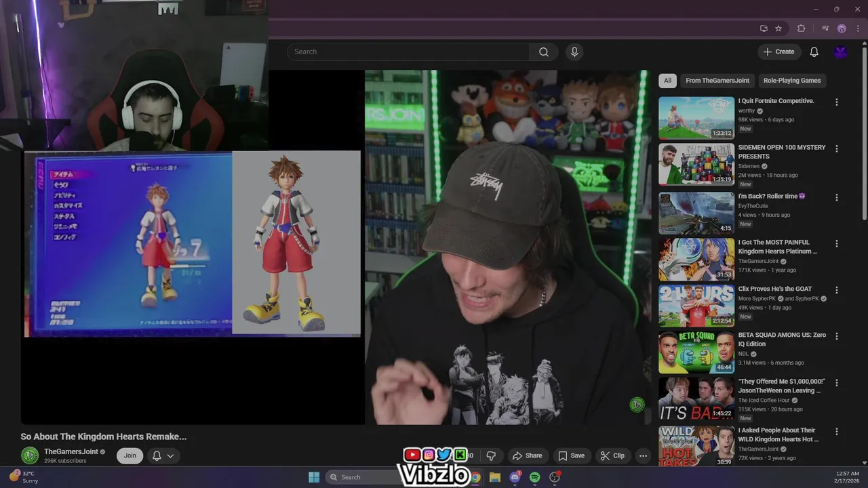868x488 pixels.
Task: Save video to playlist
Action: pyautogui.click(x=571, y=455)
